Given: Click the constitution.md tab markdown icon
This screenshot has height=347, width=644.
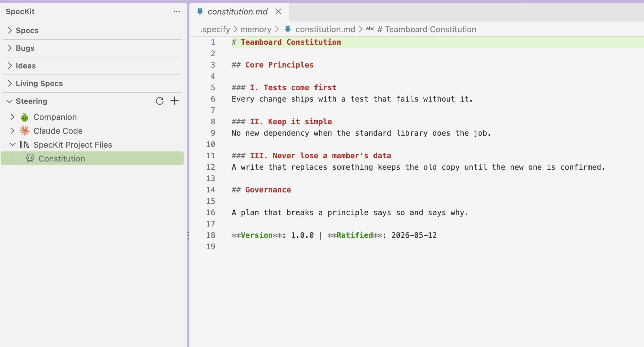Looking at the screenshot, I should click(200, 12).
